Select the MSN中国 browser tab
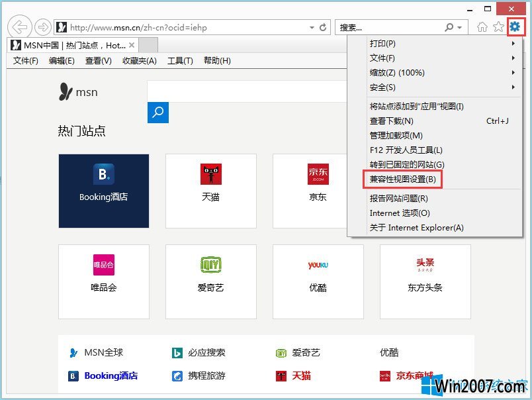 (73, 45)
